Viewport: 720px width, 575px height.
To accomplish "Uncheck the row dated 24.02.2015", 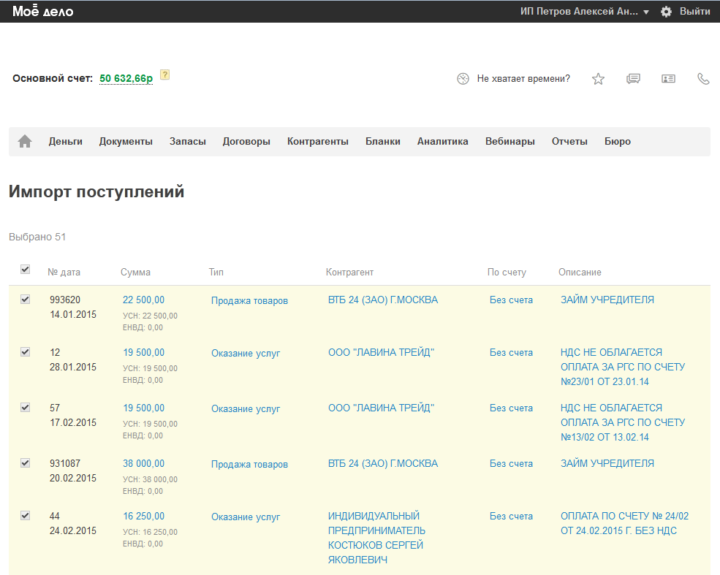I will tap(25, 515).
